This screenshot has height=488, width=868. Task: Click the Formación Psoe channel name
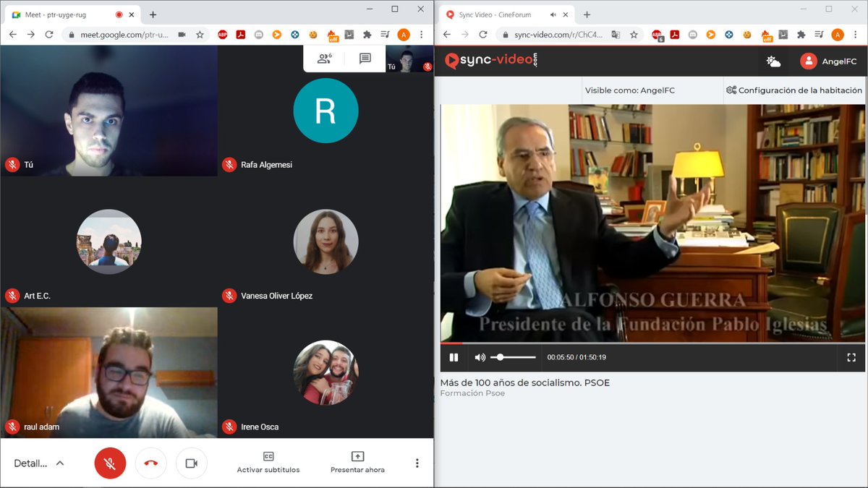pos(472,393)
